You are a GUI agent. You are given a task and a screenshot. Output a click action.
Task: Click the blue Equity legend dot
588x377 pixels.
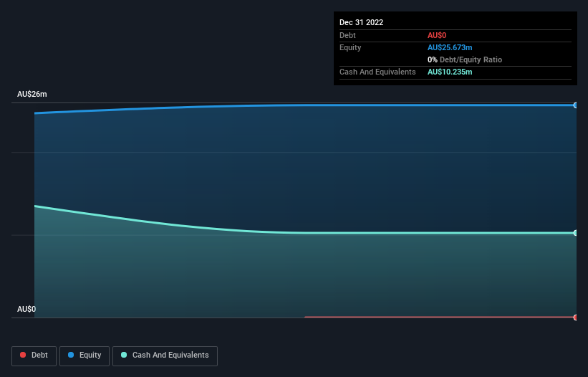click(71, 355)
